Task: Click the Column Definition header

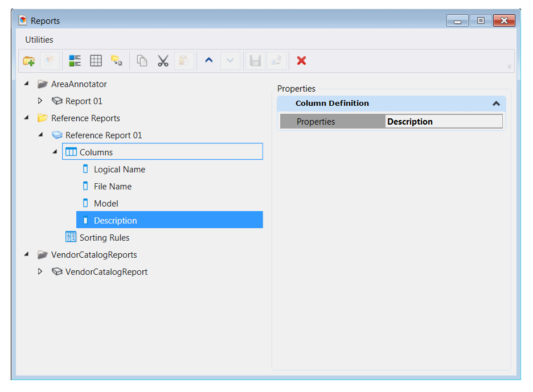Action: pos(392,104)
